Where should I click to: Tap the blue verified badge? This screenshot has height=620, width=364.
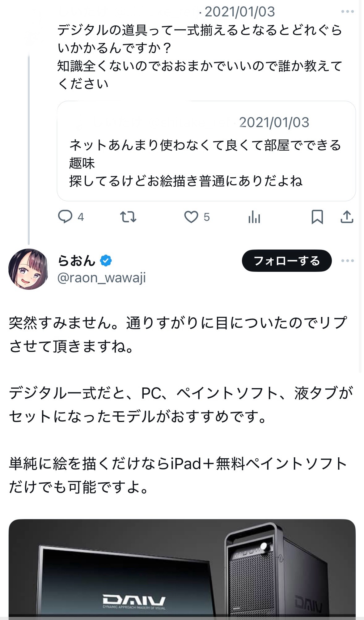coord(106,261)
